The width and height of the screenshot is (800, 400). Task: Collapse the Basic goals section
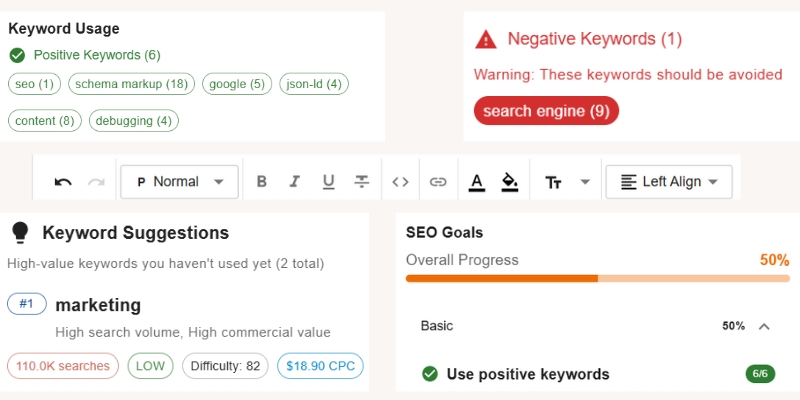click(x=764, y=327)
